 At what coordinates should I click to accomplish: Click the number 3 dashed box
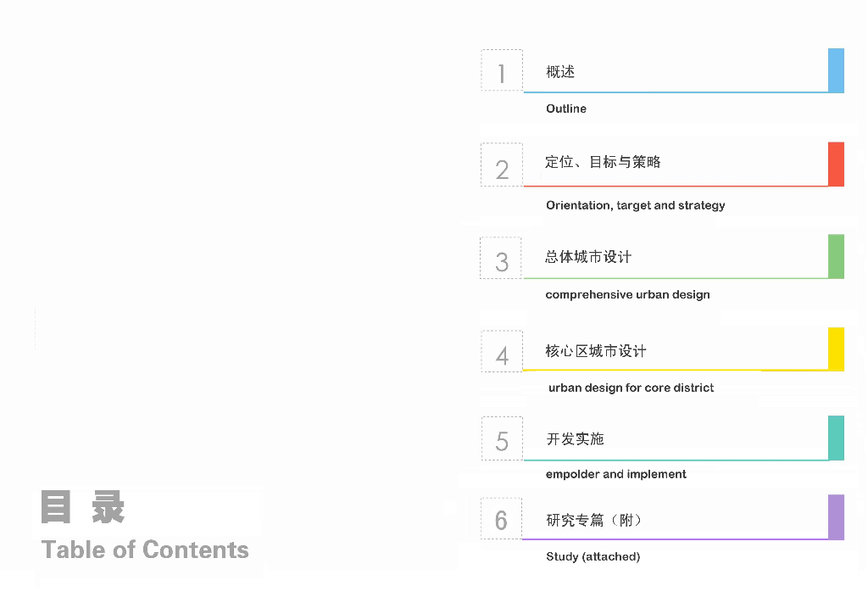(502, 258)
